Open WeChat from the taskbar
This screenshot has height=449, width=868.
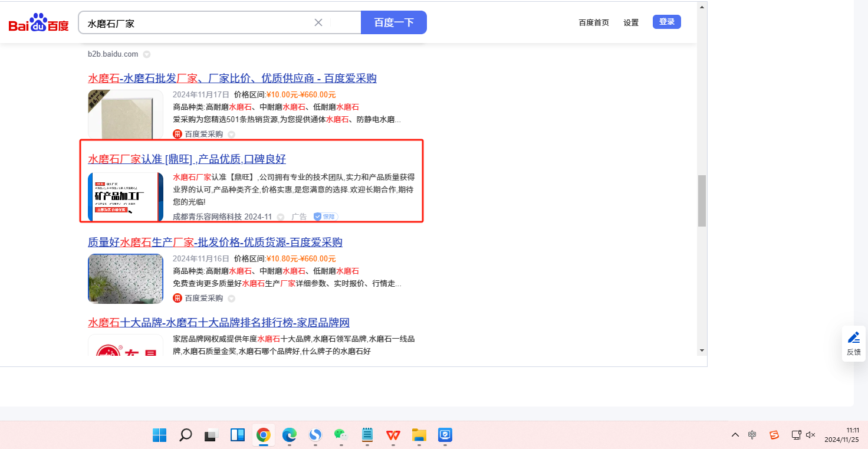tap(340, 435)
